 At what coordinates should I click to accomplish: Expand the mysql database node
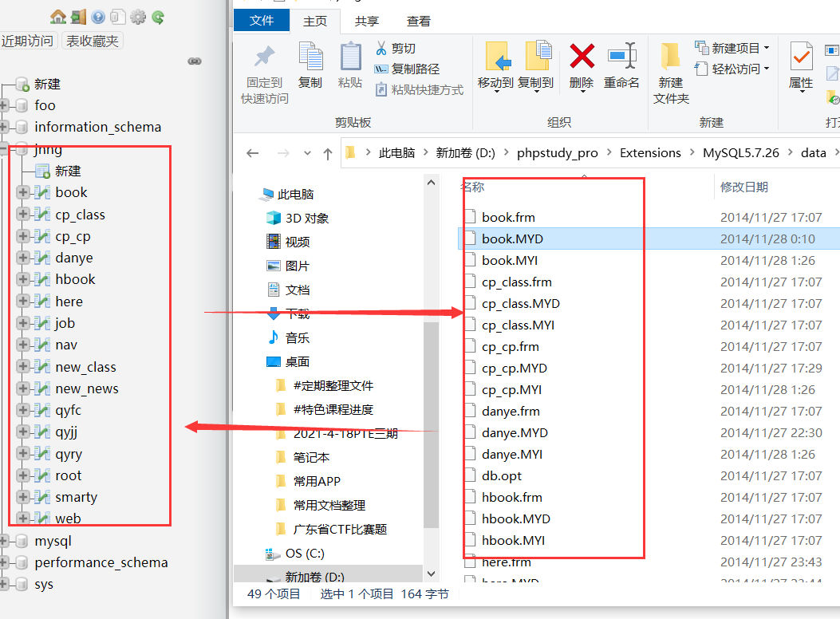(3, 541)
